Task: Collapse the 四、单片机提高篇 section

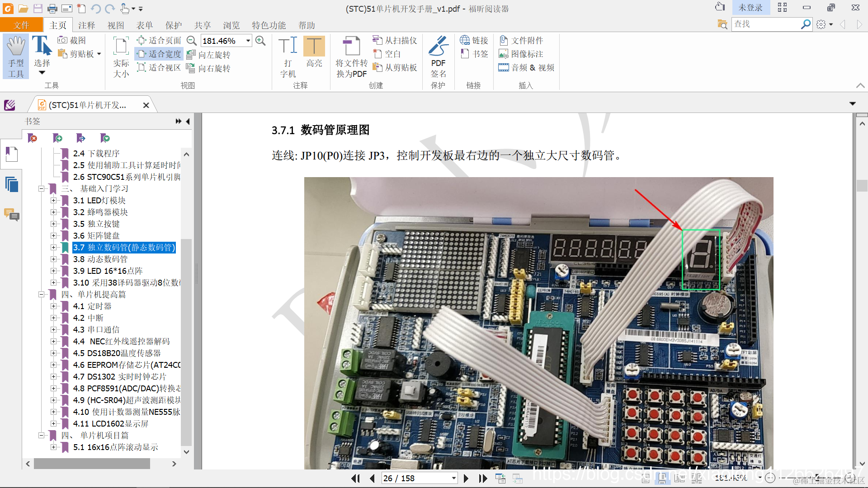Action: 41,295
